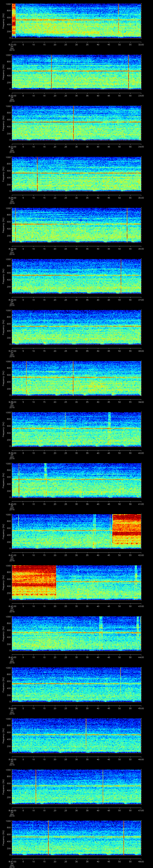Screen dimensions: 153x868
Task: Click the 44:00 end time label
Action: click(141, 657)
